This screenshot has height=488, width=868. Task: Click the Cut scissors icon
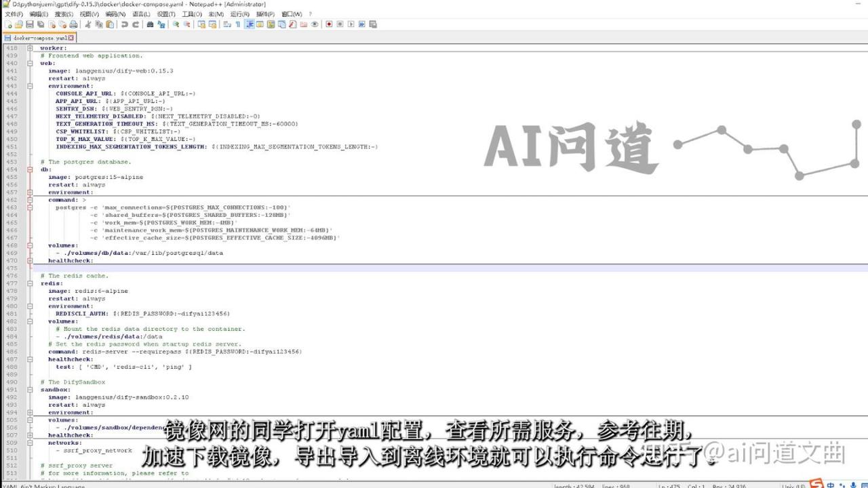pos(87,24)
